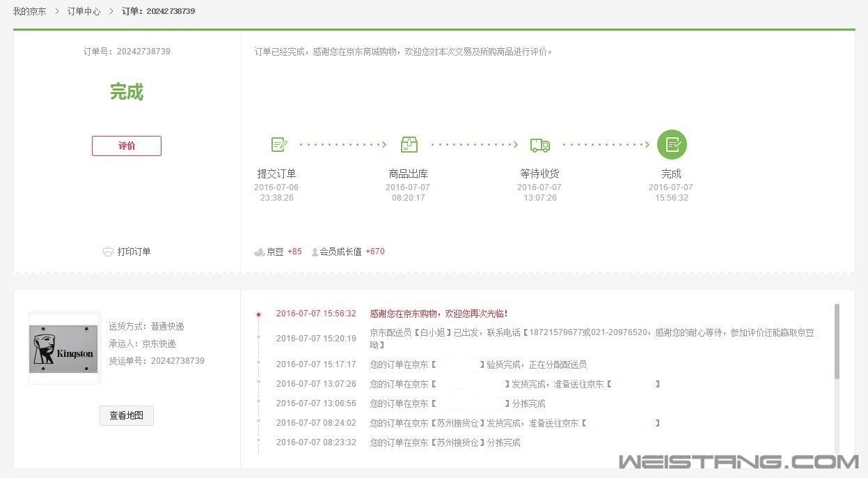Go to 订单中心 in the breadcrumb
The width and height of the screenshot is (868, 478).
coord(84,11)
